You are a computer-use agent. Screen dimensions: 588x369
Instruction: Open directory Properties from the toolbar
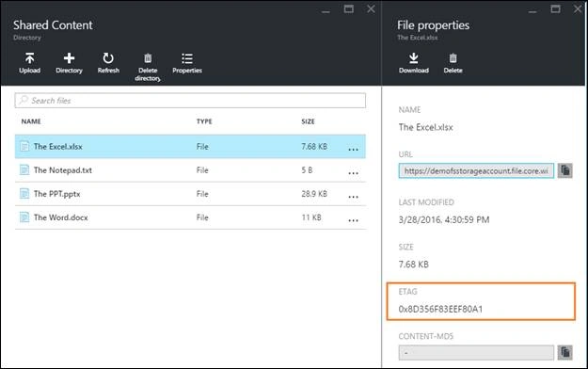187,58
